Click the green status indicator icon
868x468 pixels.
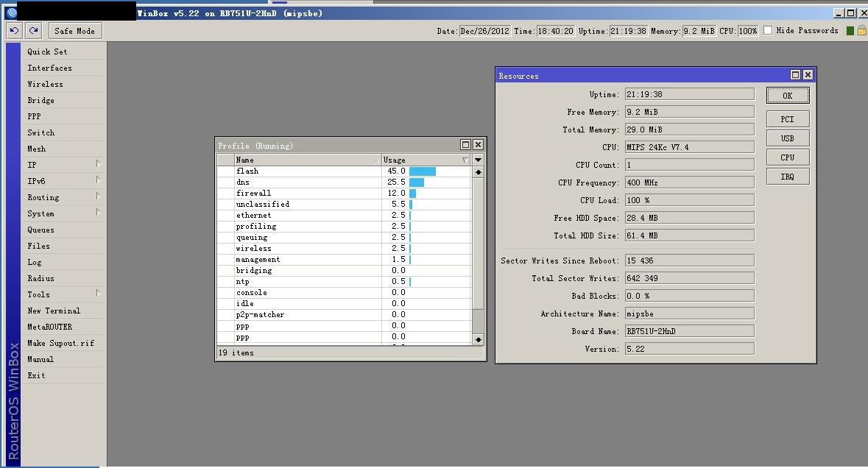coord(850,31)
